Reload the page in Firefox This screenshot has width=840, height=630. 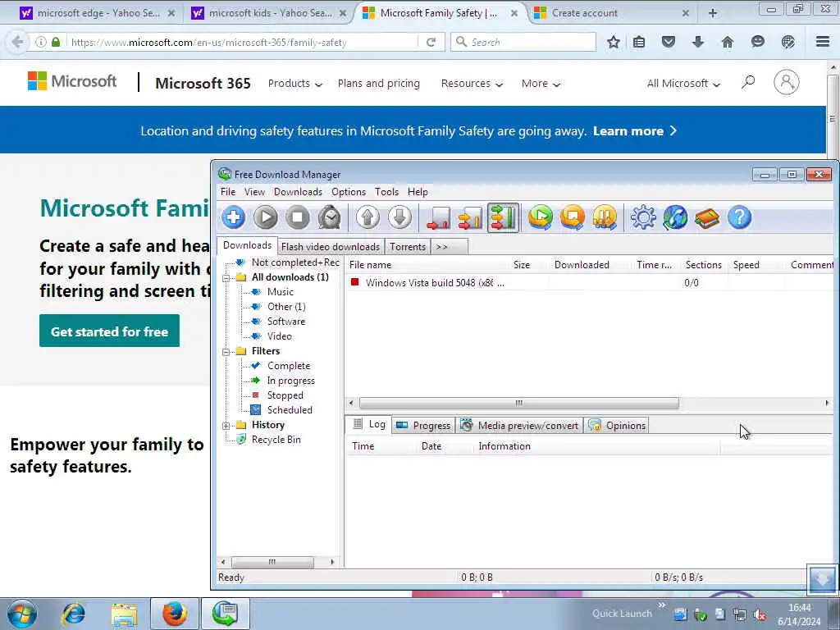tap(431, 42)
